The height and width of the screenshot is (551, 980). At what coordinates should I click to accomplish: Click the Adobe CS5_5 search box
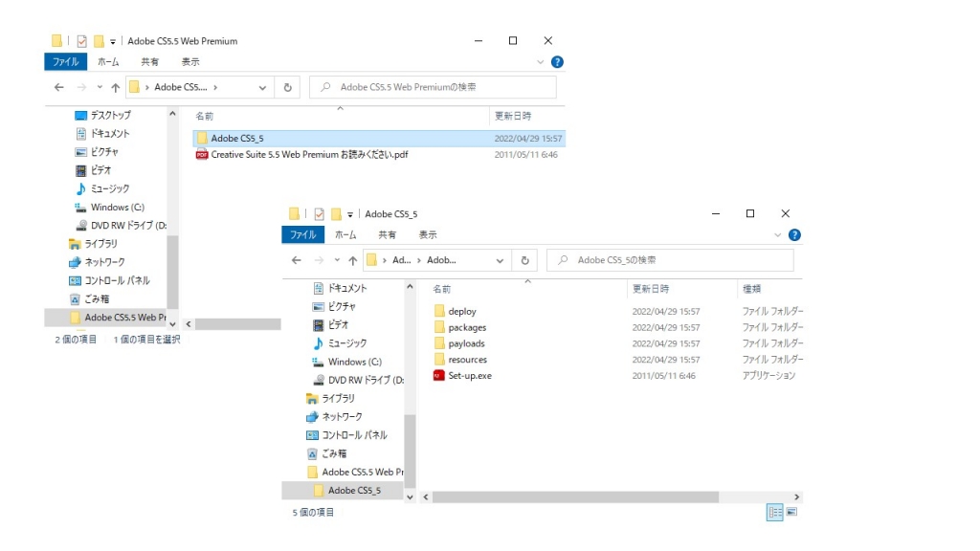pos(670,260)
